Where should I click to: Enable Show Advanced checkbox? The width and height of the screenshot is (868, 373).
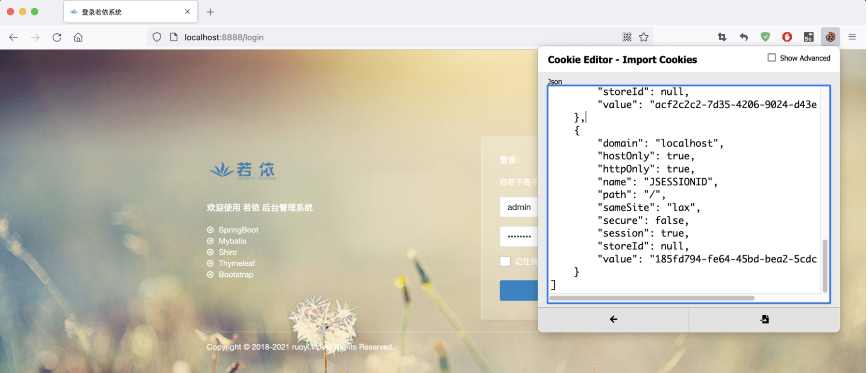click(x=772, y=57)
